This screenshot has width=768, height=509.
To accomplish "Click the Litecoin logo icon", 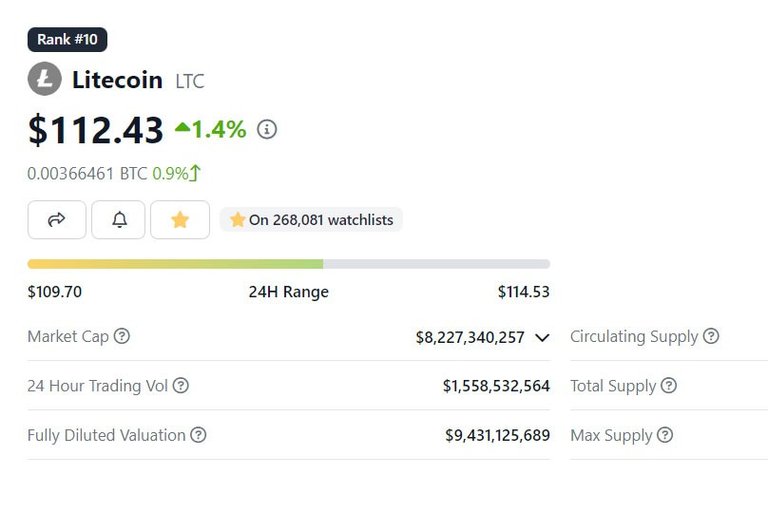I will (44, 79).
